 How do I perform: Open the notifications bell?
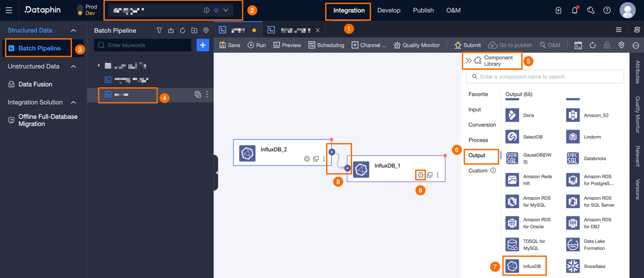(575, 10)
